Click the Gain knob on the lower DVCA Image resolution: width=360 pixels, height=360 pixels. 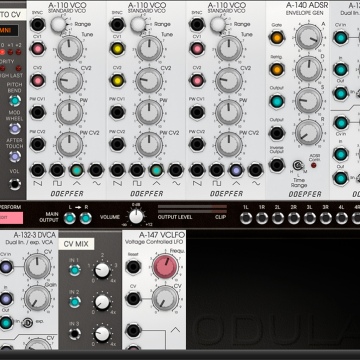(37, 299)
